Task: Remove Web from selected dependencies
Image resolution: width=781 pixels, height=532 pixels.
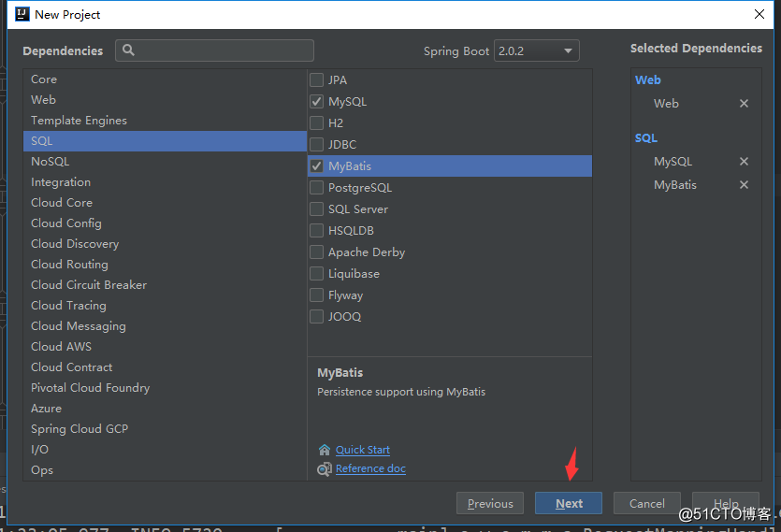Action: [744, 103]
